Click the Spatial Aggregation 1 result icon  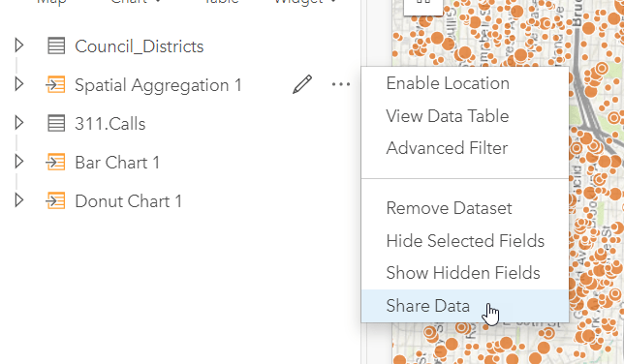(55, 84)
